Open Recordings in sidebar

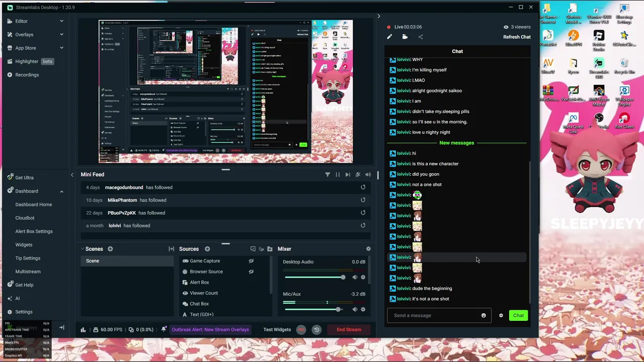pos(27,75)
